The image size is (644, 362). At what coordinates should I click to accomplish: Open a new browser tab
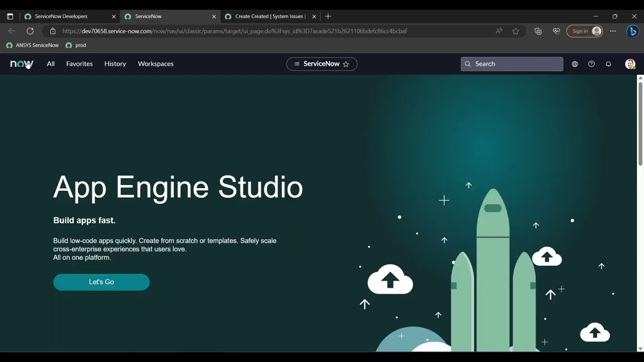point(328,16)
